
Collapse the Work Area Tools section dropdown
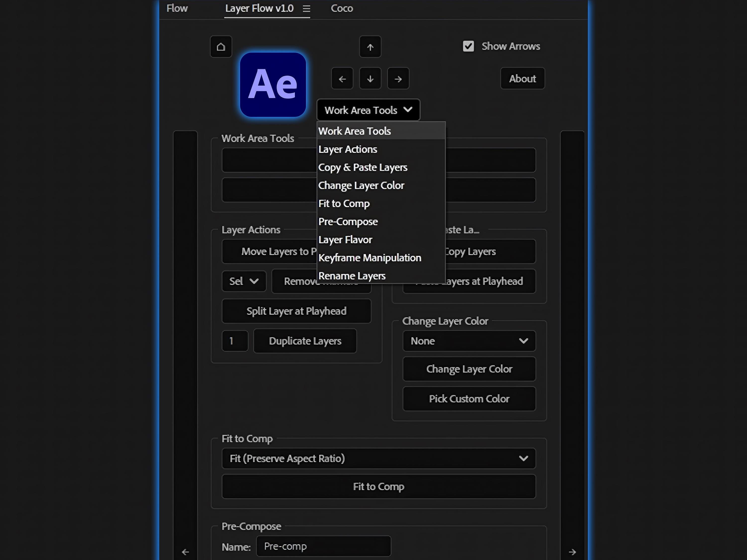(x=369, y=110)
